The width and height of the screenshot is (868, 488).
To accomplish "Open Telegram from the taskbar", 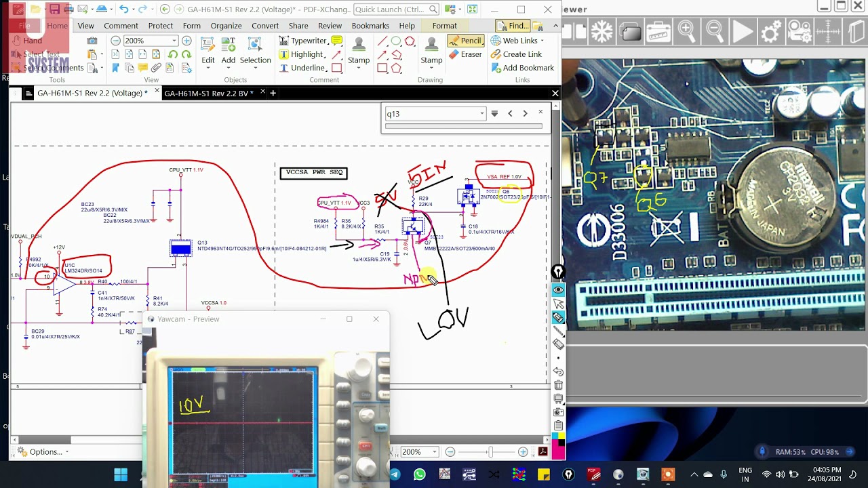I will click(x=395, y=474).
